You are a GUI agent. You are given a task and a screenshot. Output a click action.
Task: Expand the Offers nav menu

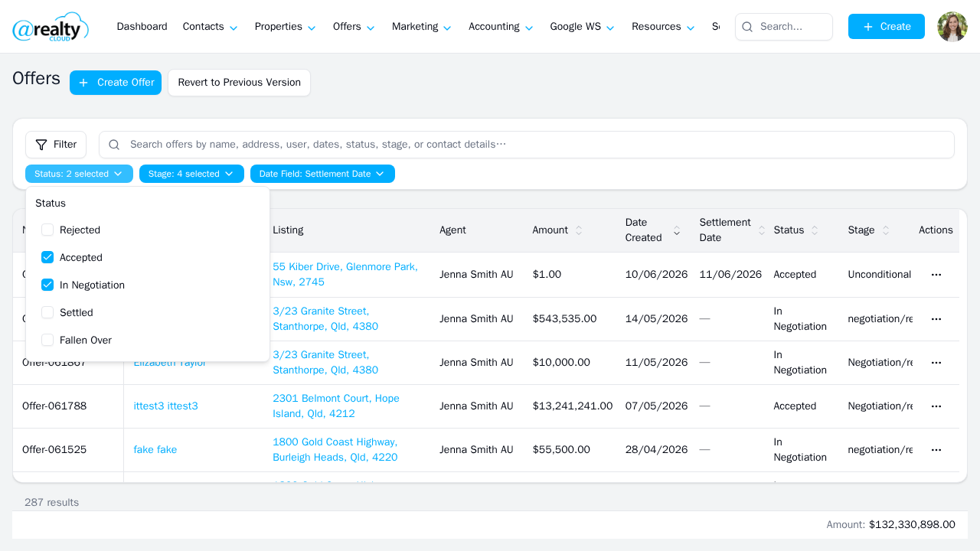[x=354, y=27]
